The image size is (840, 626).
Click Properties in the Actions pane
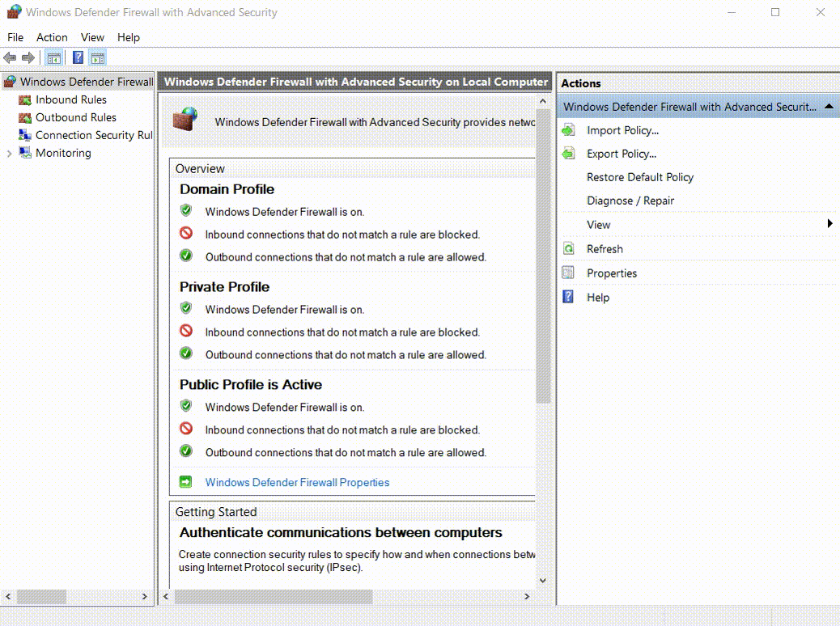click(x=612, y=273)
